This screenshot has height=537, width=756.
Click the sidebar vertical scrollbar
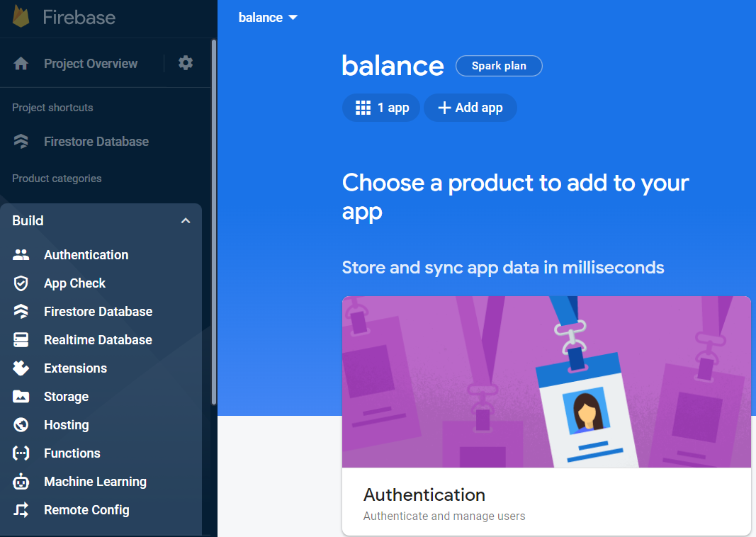213,222
